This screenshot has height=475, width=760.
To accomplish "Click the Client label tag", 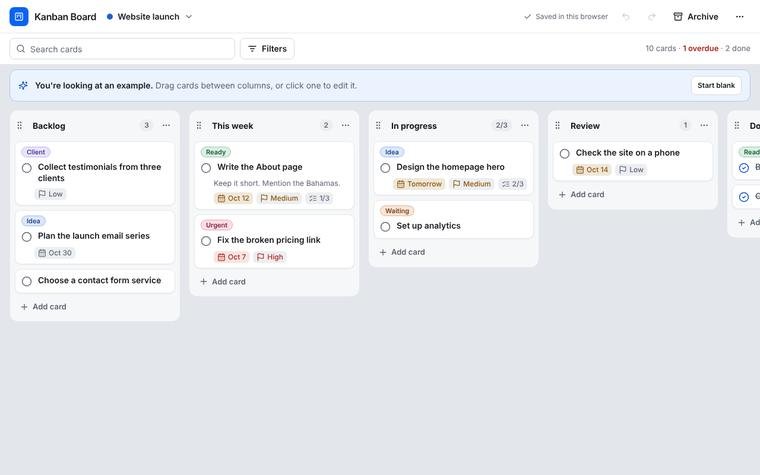I will click(x=36, y=152).
